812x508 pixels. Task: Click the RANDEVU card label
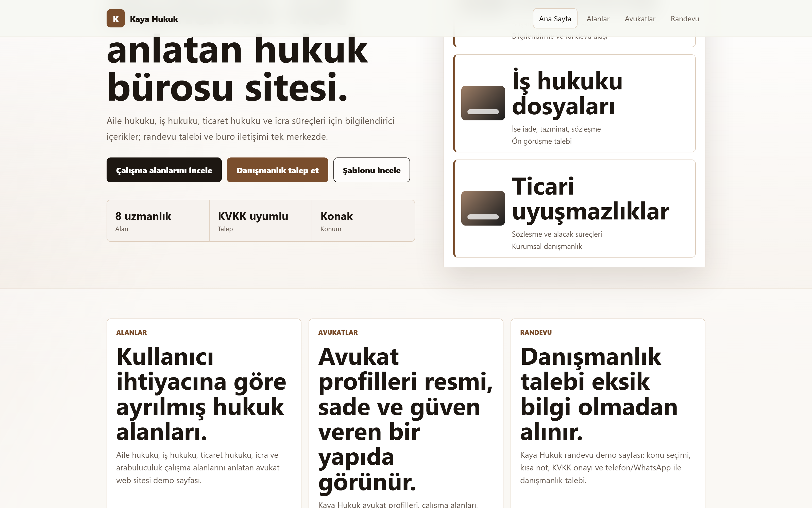point(536,333)
